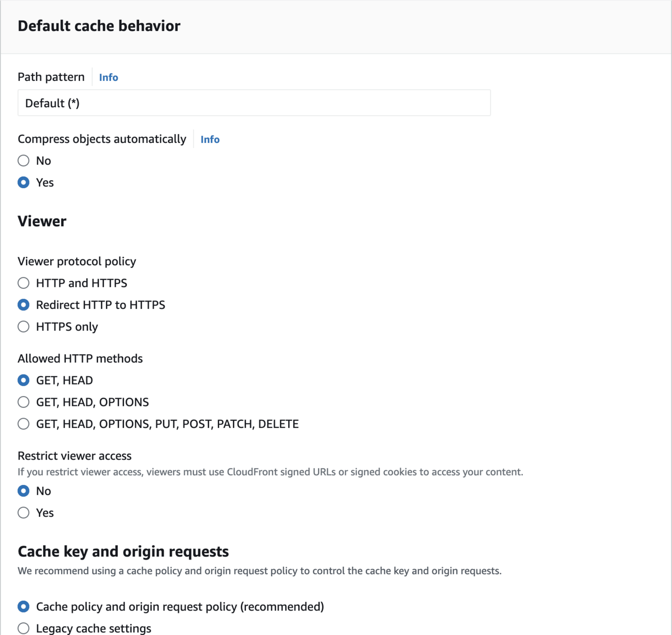This screenshot has width=672, height=635.
Task: Open Info link next to Path pattern
Action: pos(108,77)
